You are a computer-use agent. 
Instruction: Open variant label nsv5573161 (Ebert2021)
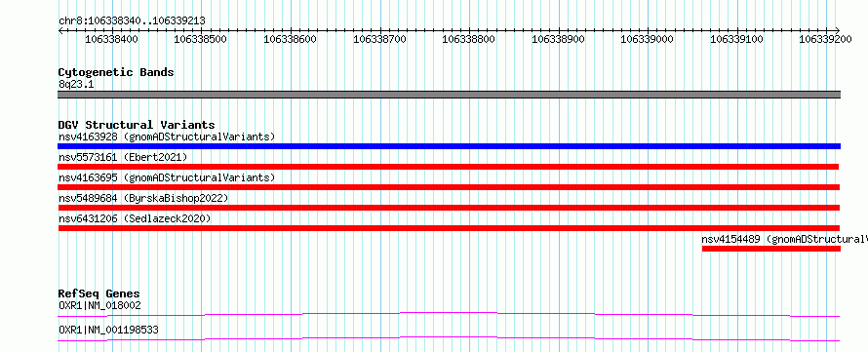(x=123, y=157)
